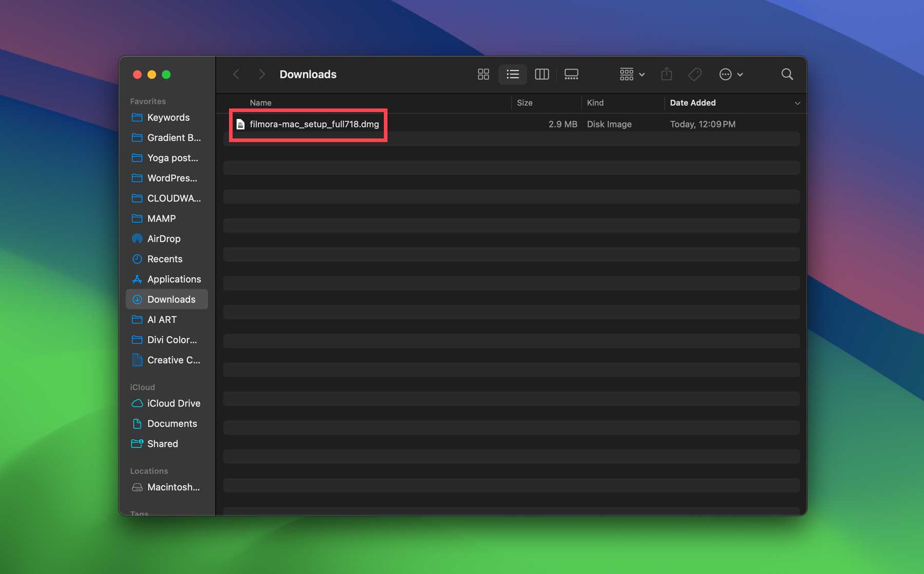Open the MAMP sidebar folder
Viewport: 924px width, 574px height.
coord(167,218)
